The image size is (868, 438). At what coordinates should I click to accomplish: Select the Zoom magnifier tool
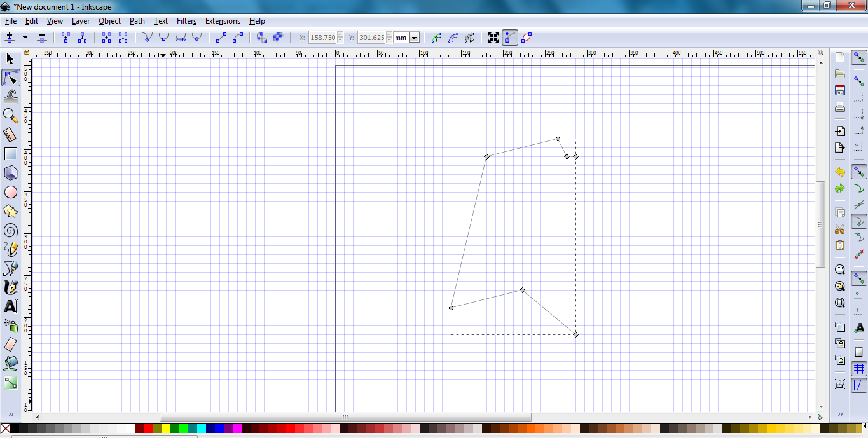click(x=10, y=116)
